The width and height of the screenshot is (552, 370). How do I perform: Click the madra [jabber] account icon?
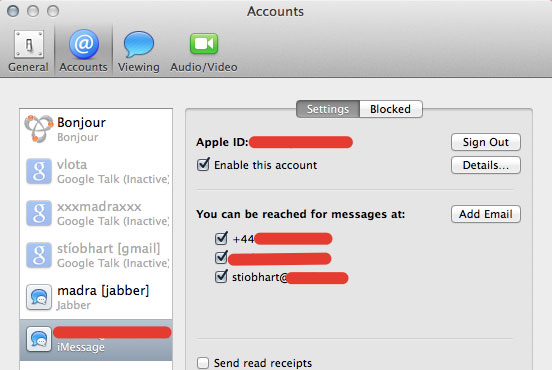(39, 297)
